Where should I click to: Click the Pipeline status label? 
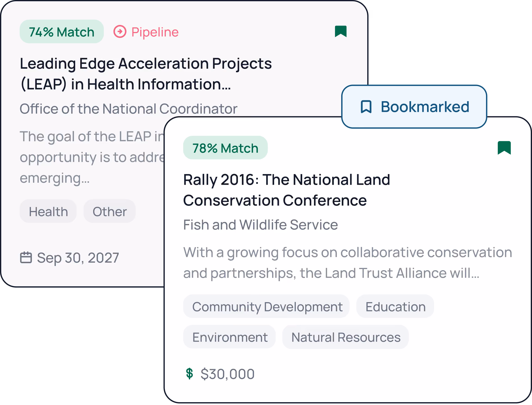point(155,32)
